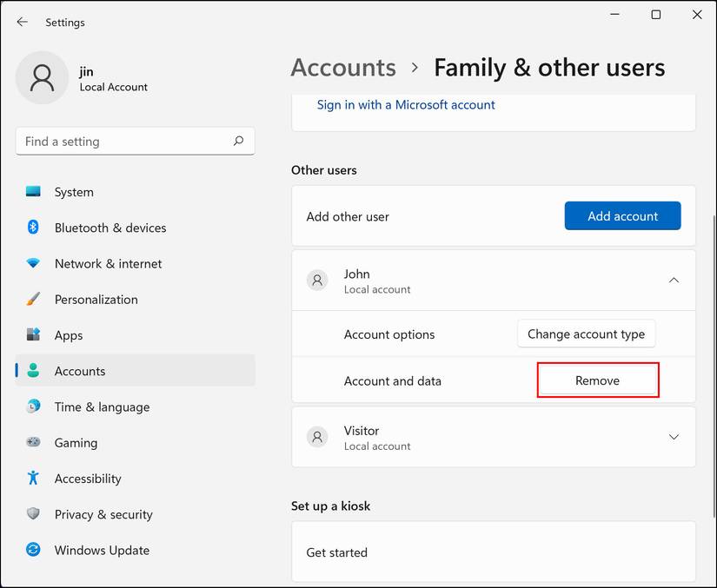Screen dimensions: 717x588
Task: Click the back arrow in title bar
Action: 23,22
